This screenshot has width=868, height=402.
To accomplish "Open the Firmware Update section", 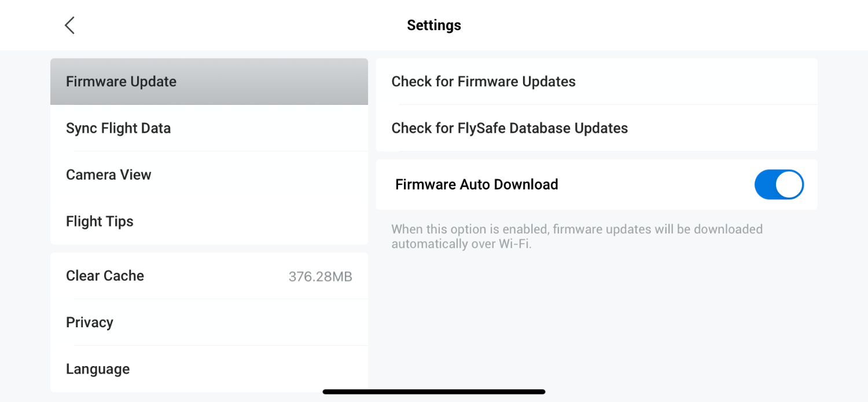I will pos(122,82).
